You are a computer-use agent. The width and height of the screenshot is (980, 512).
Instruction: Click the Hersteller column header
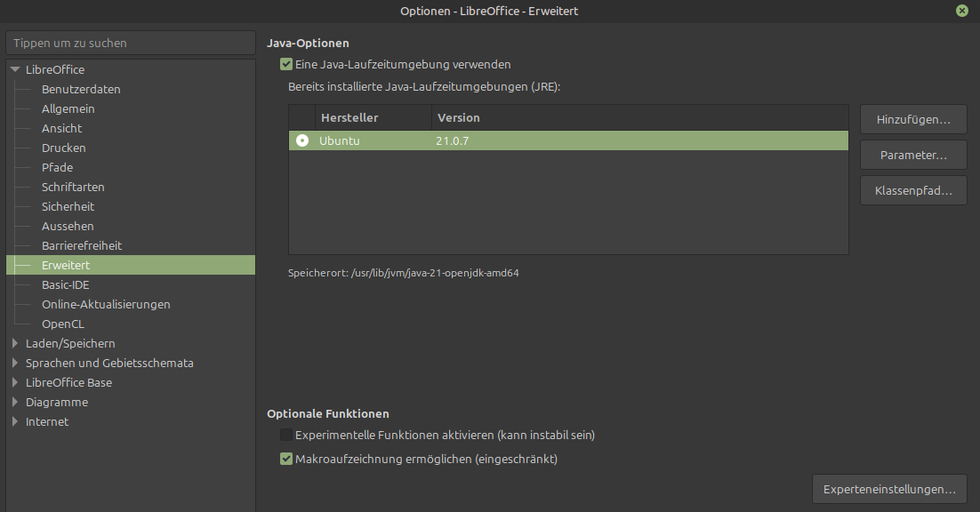point(374,117)
